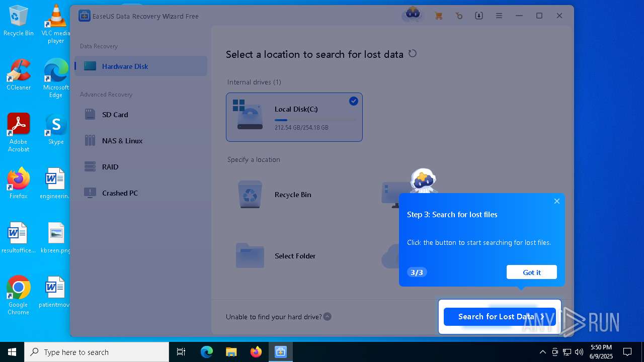
Task: Open the shopping cart upgrade icon
Action: [438, 16]
